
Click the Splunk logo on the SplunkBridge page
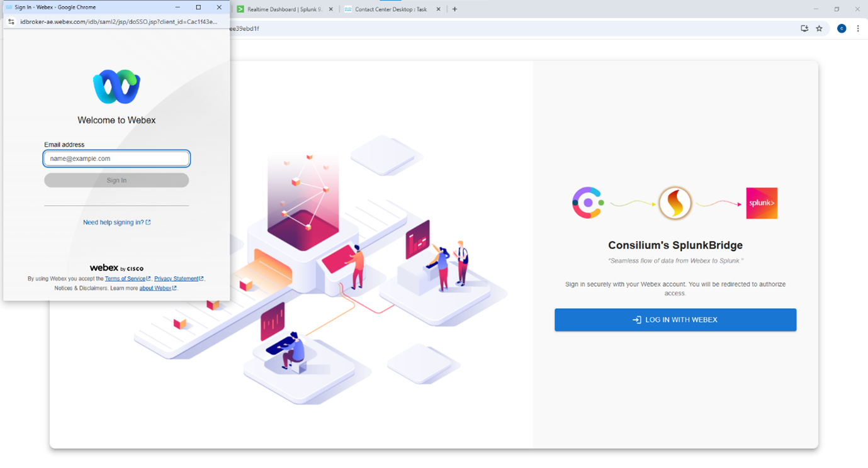pyautogui.click(x=761, y=203)
